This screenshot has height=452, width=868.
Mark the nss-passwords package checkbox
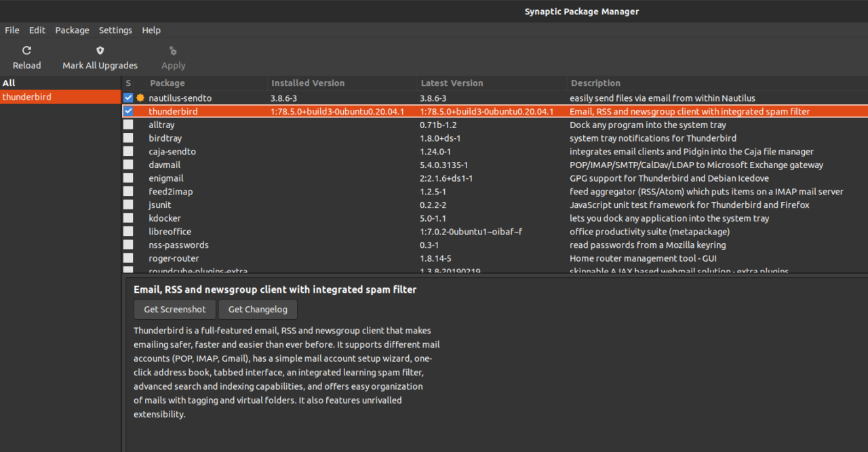coord(128,245)
